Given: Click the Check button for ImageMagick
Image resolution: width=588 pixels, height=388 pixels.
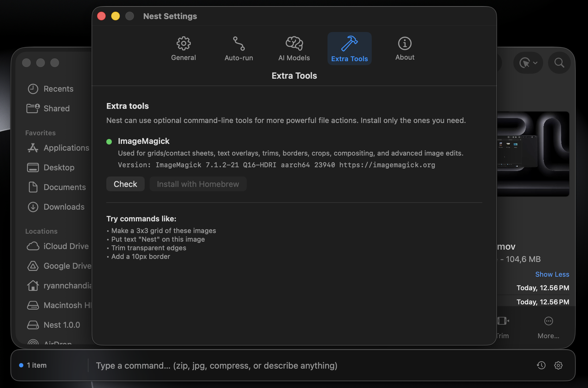Looking at the screenshot, I should pyautogui.click(x=125, y=184).
